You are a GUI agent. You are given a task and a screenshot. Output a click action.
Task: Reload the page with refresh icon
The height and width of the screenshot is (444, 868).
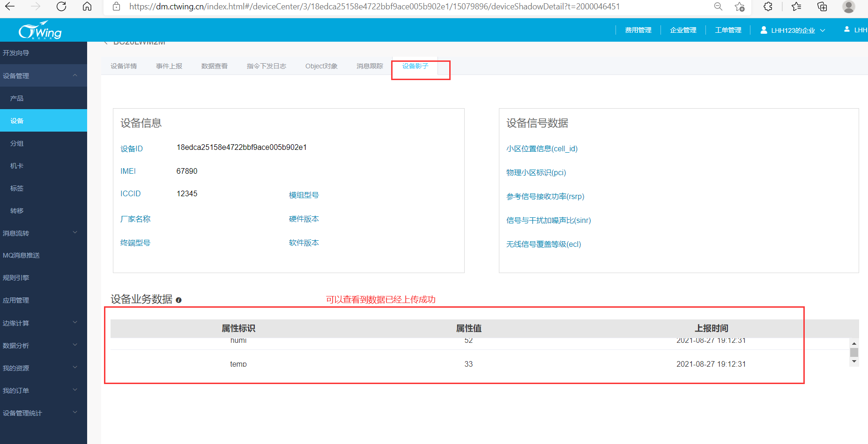pyautogui.click(x=61, y=7)
